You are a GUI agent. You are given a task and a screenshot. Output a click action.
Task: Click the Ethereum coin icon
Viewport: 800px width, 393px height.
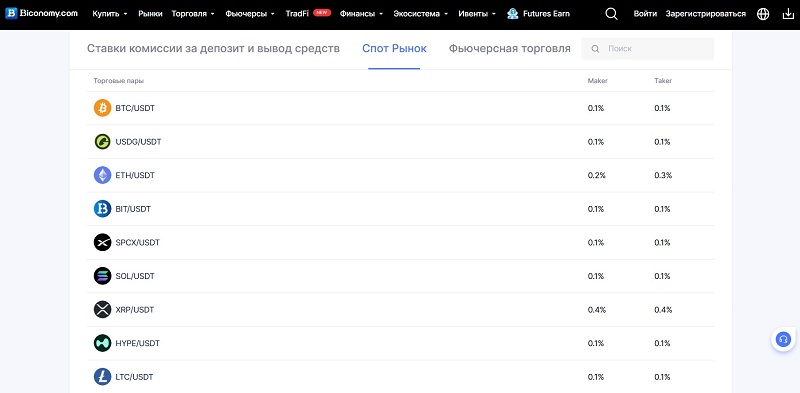click(103, 176)
